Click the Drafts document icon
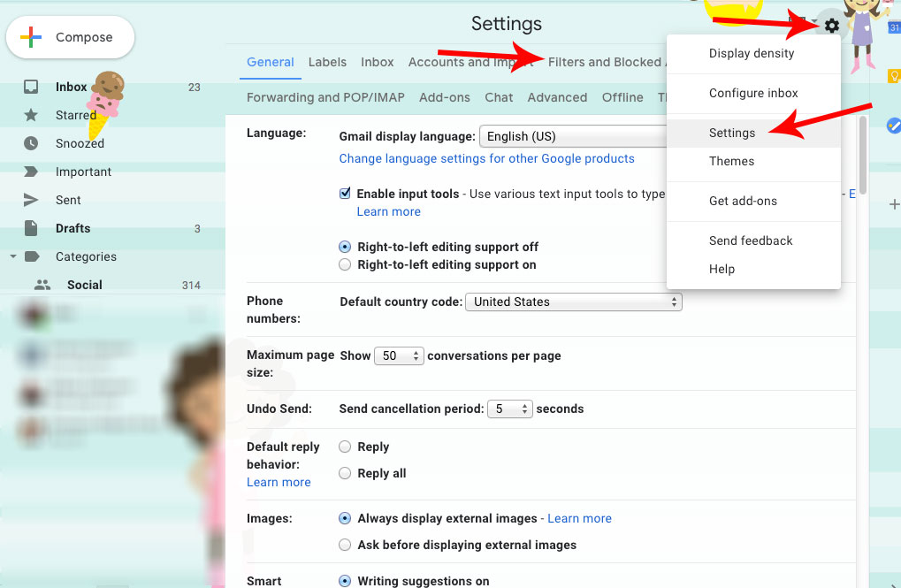The width and height of the screenshot is (901, 588). pyautogui.click(x=31, y=228)
